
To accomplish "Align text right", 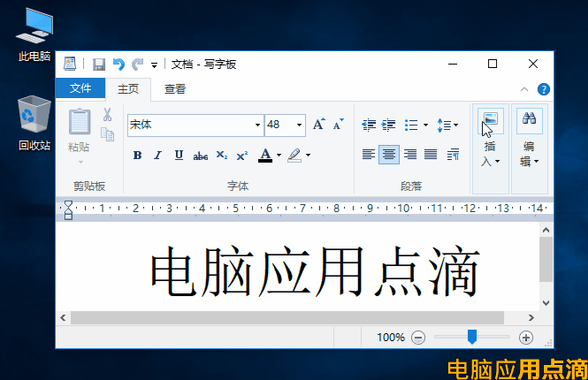I will tap(410, 155).
